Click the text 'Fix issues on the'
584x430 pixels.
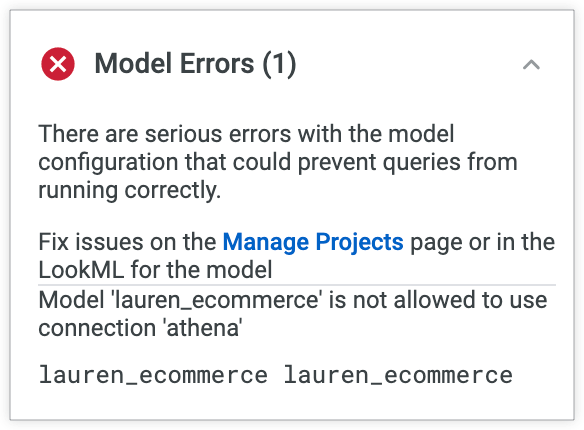pos(127,242)
